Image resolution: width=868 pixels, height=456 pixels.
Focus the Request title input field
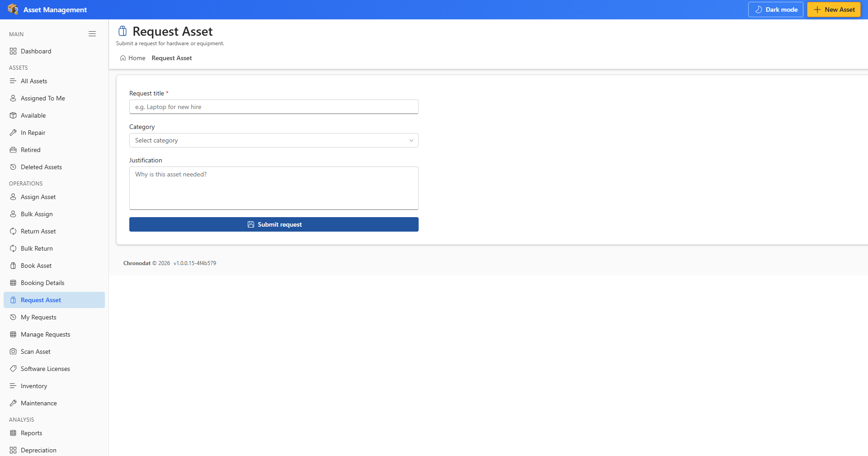coord(274,107)
